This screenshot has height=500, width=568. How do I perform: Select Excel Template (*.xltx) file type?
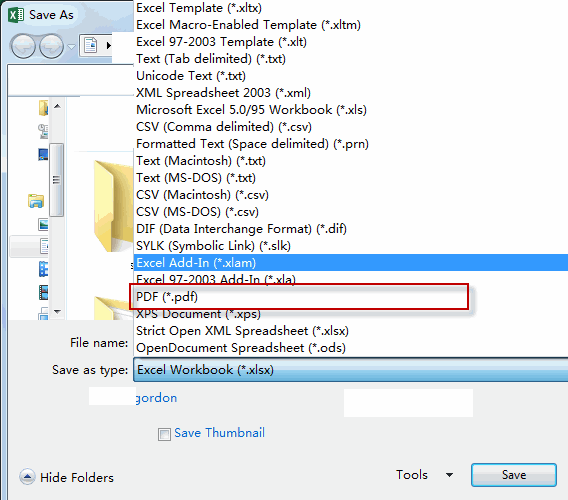pyautogui.click(x=351, y=8)
